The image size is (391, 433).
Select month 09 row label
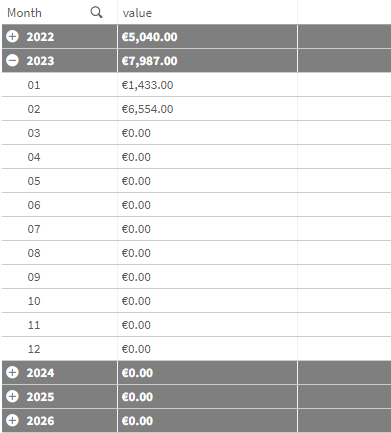pyautogui.click(x=34, y=277)
